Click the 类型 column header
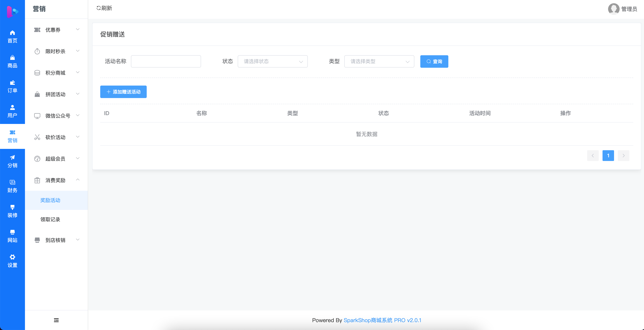The height and width of the screenshot is (330, 644). click(x=292, y=113)
